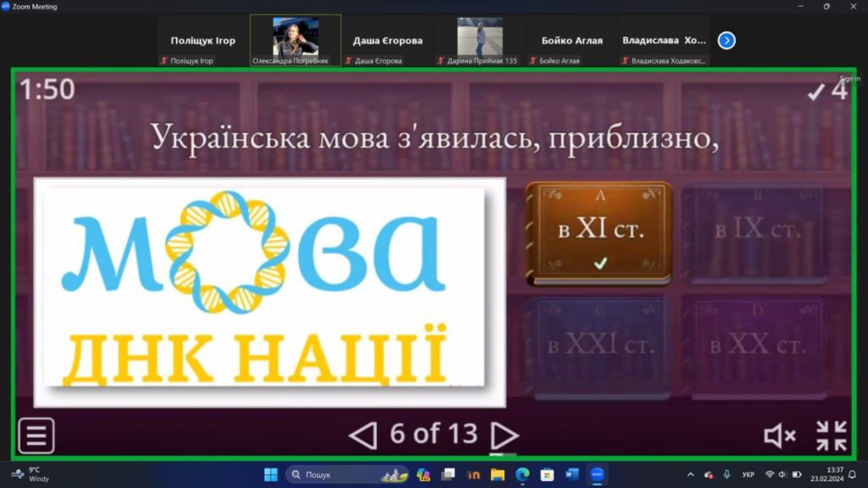Click the taskbar search box Пошук

pos(347,474)
